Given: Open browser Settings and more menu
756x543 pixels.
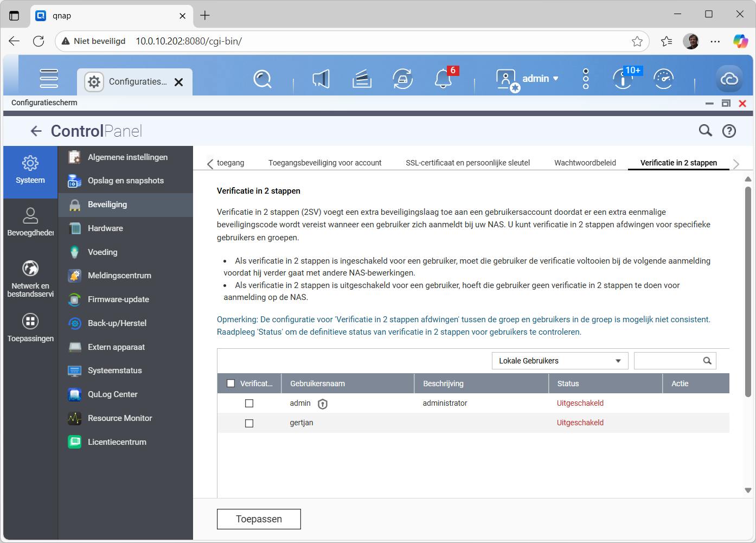Looking at the screenshot, I should (715, 41).
